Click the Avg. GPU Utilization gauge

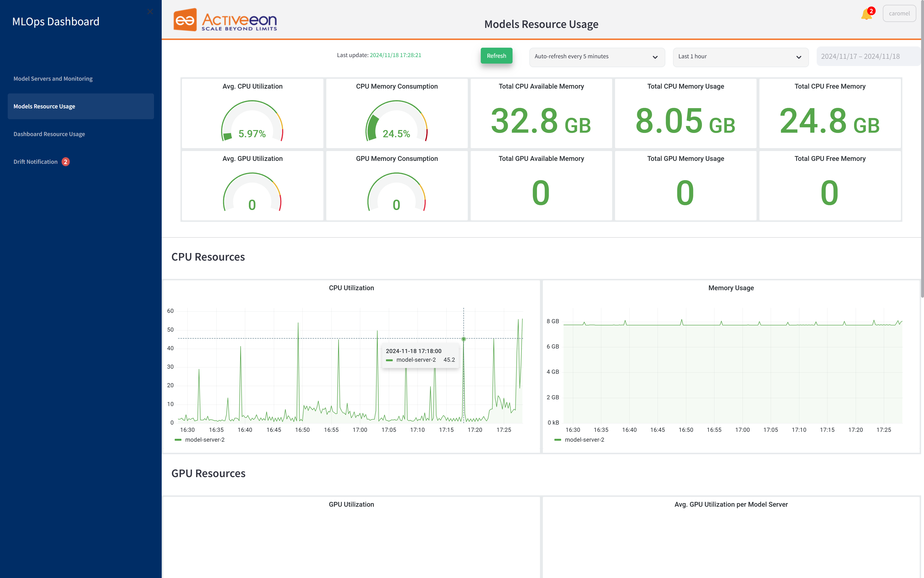pos(252,192)
